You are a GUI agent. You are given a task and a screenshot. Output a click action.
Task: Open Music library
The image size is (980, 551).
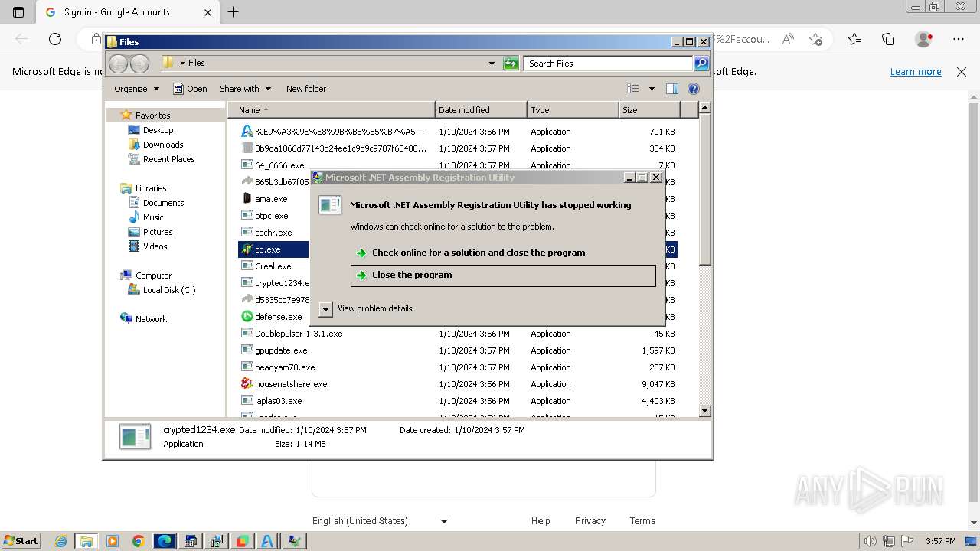pyautogui.click(x=153, y=217)
